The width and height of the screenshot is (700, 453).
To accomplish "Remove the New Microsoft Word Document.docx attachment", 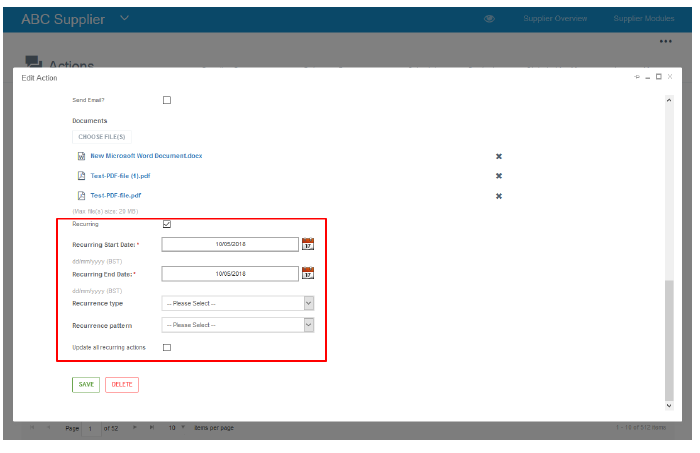I will tap(498, 156).
